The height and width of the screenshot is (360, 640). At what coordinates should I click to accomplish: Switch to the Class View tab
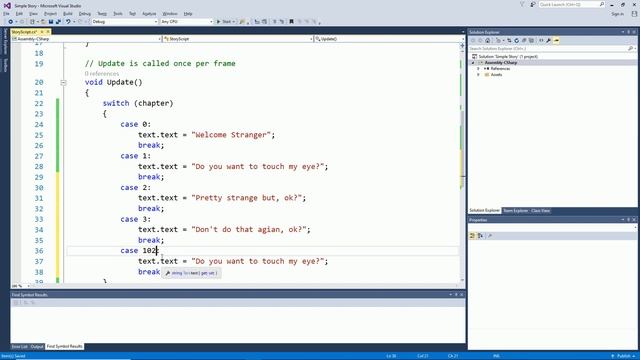[x=540, y=211]
